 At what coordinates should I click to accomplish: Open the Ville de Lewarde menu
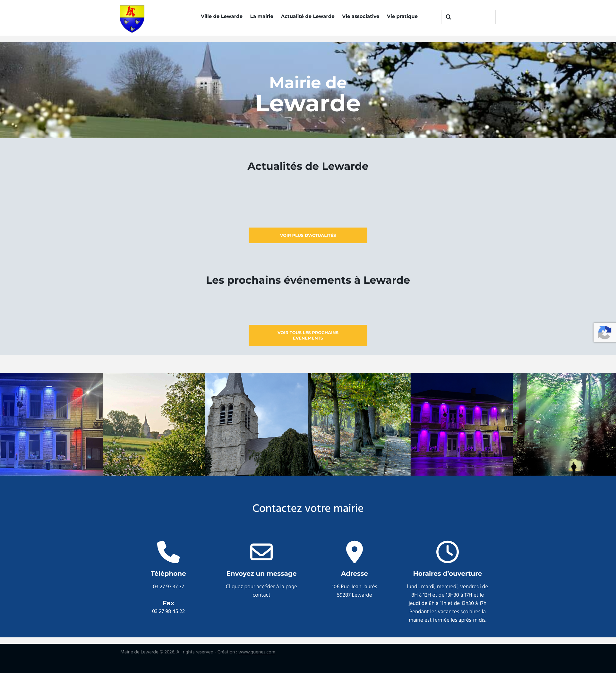pyautogui.click(x=222, y=16)
